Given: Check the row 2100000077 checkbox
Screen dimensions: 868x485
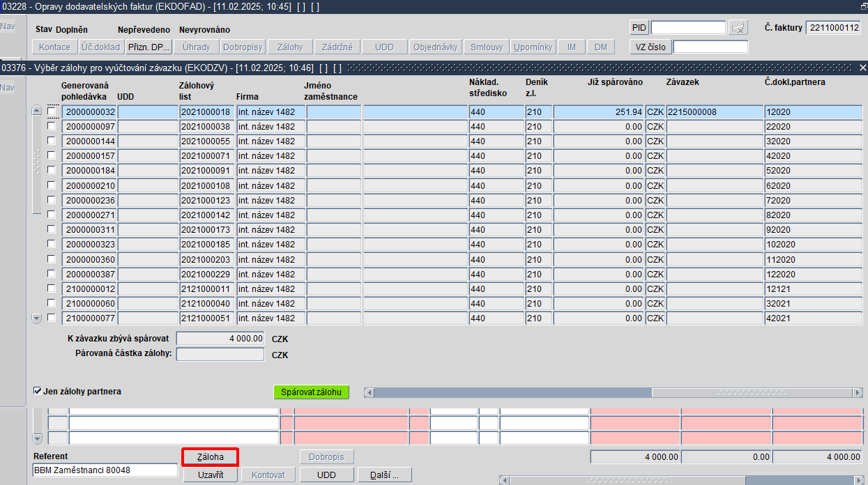Looking at the screenshot, I should pyautogui.click(x=52, y=318).
